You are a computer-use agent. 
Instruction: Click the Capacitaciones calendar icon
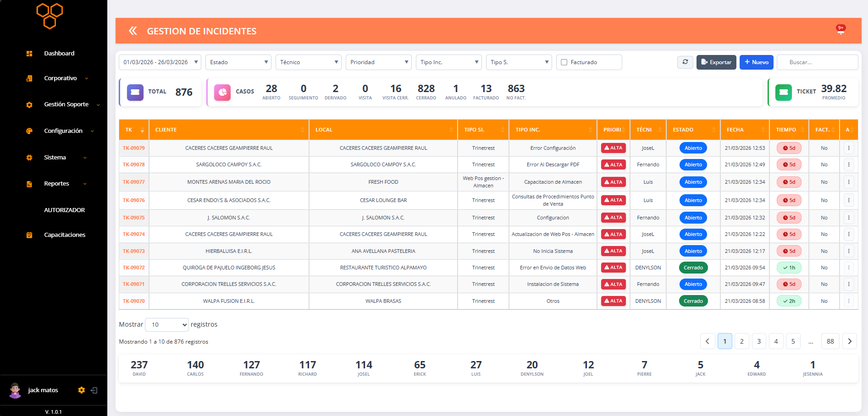click(29, 235)
